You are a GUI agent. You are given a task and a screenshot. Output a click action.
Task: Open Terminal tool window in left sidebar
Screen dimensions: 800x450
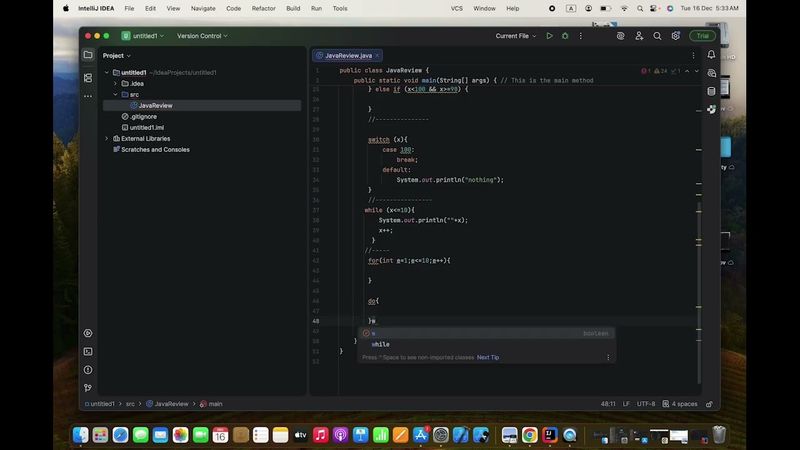pyautogui.click(x=88, y=351)
